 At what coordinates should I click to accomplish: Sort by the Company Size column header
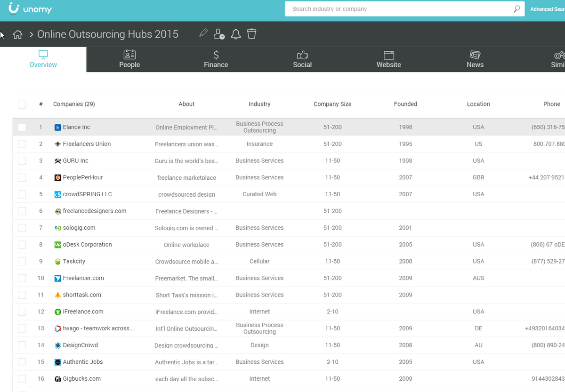click(332, 104)
